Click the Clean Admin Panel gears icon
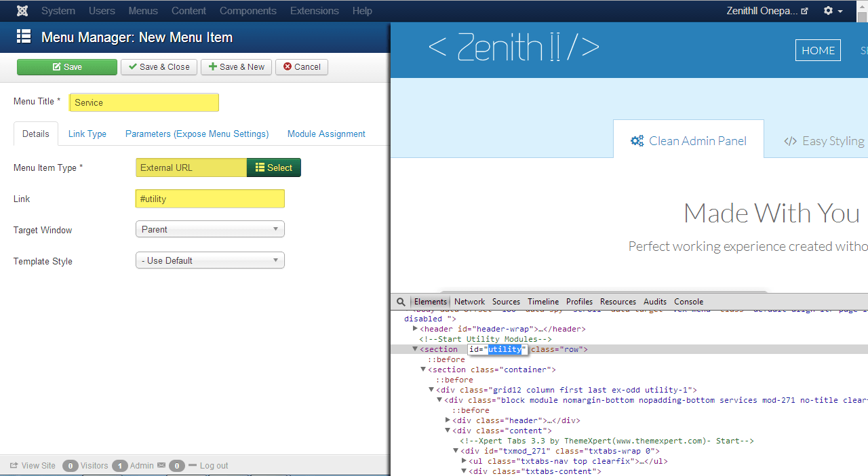 (637, 141)
